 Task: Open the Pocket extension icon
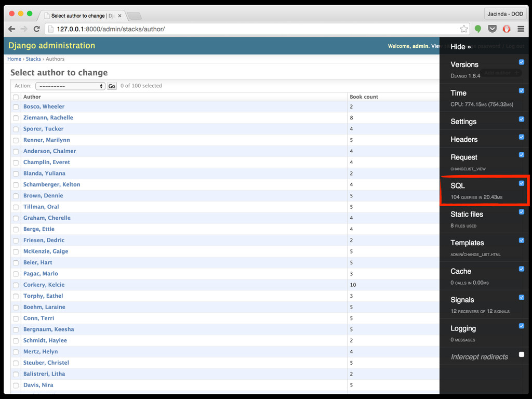[493, 29]
